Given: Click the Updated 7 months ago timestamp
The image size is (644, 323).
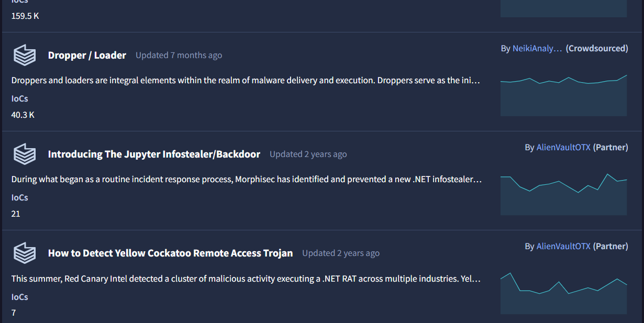Looking at the screenshot, I should (x=179, y=55).
